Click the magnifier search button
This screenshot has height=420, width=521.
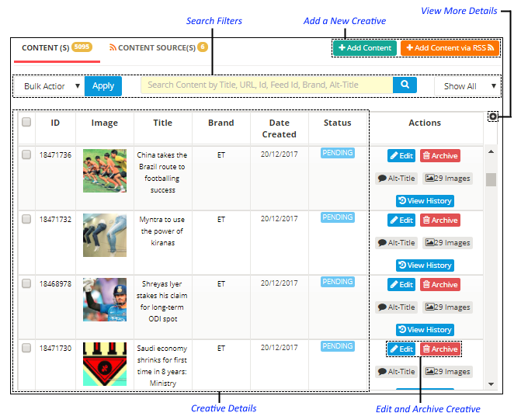405,85
